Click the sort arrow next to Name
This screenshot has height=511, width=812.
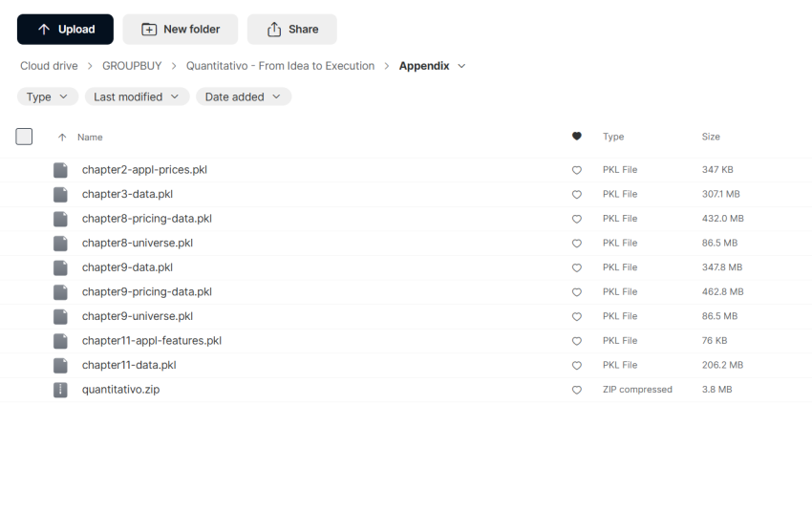click(x=62, y=138)
